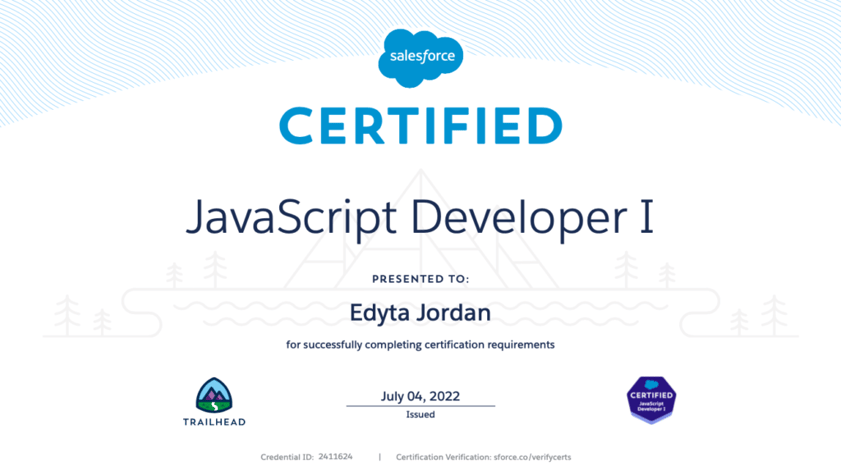Click the successfully completing certification requirements line
Viewport: 841px width, 470px height.
(x=420, y=344)
